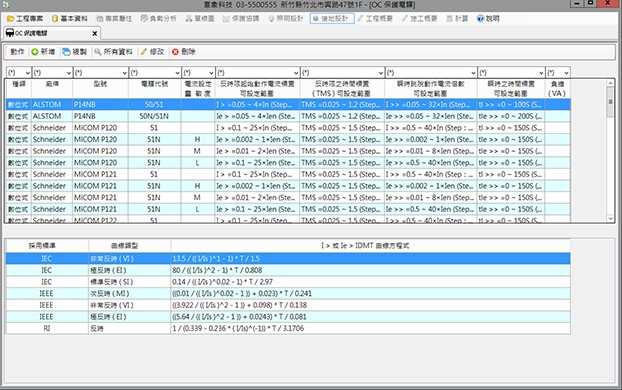
Task: Click the 採用標準 column header in lower table
Action: pos(47,246)
